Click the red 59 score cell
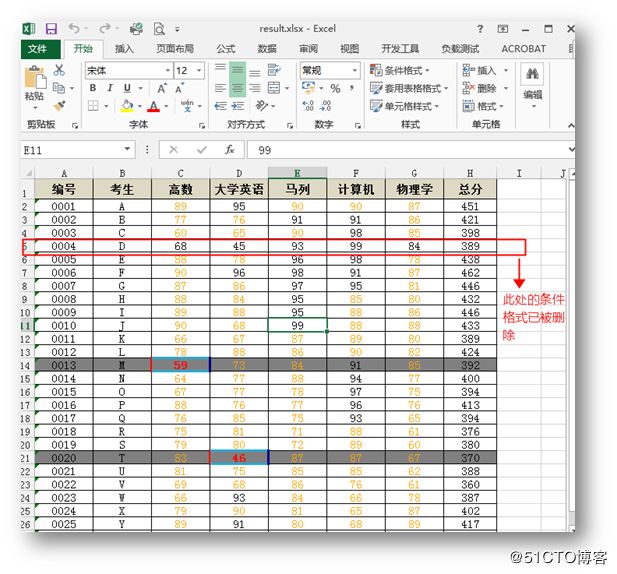Viewport: 617px width, 574px height. click(181, 365)
